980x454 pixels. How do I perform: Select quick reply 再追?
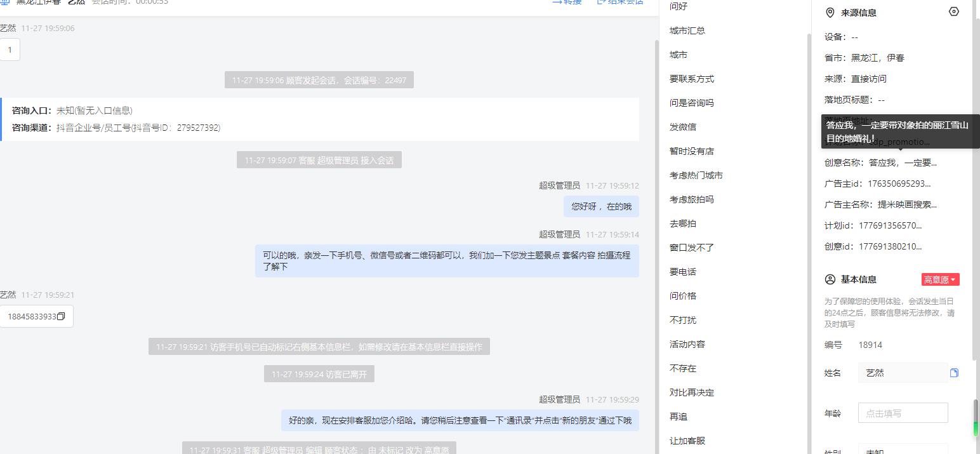click(x=679, y=417)
